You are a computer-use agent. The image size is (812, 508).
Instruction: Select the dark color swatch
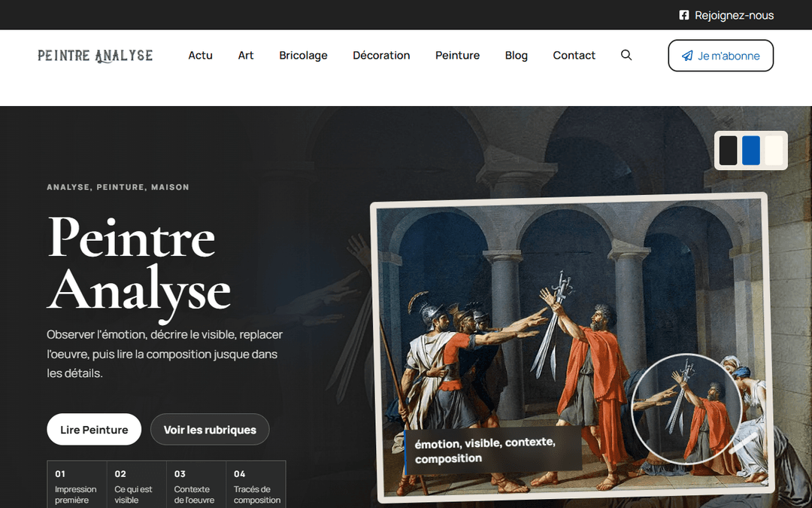coord(728,151)
